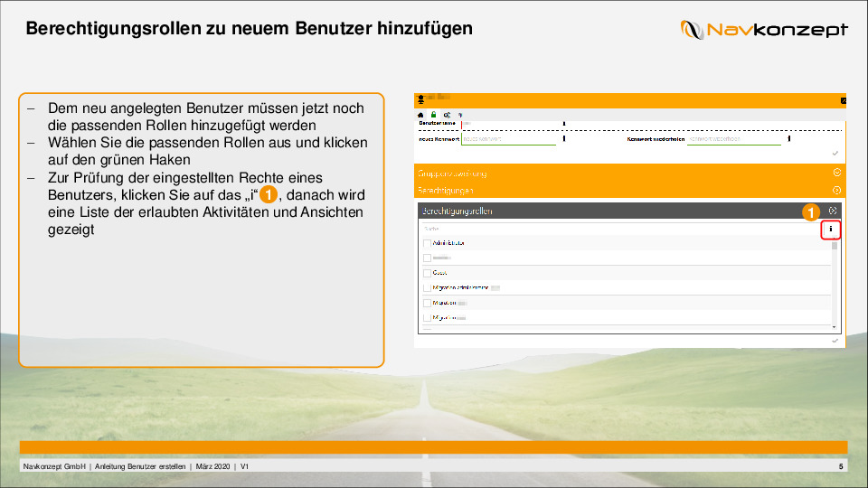This screenshot has height=488, width=868.
Task: Click the green lock icon in the toolbar
Action: [x=433, y=115]
